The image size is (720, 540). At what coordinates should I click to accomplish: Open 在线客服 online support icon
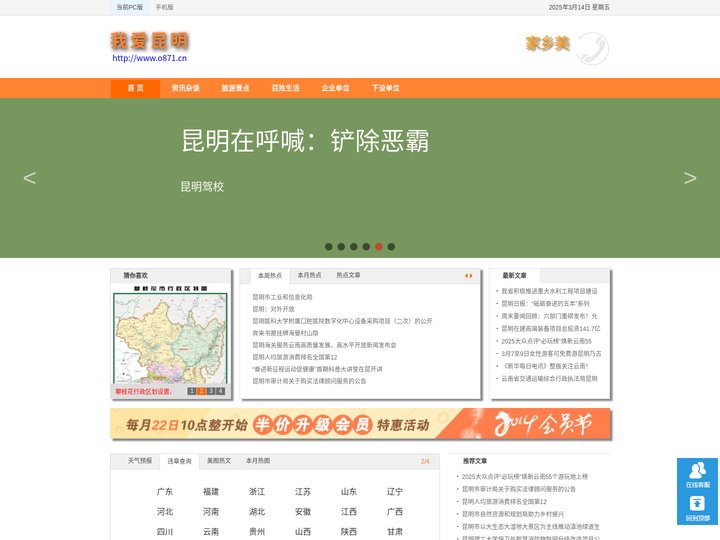(697, 474)
